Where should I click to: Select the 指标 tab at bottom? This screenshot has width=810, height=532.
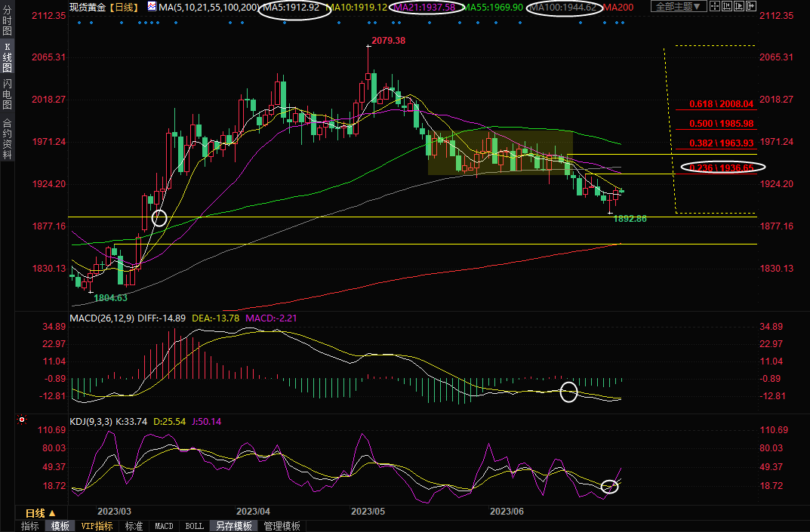[x=30, y=526]
